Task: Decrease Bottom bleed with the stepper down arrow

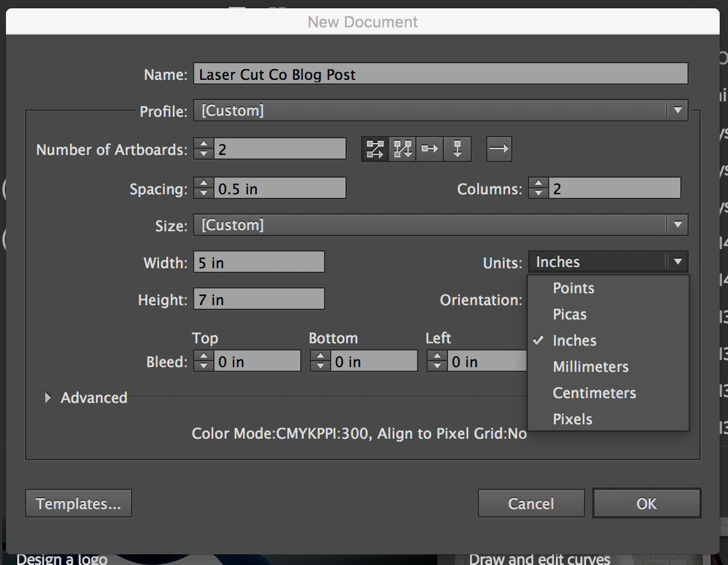Action: click(321, 367)
